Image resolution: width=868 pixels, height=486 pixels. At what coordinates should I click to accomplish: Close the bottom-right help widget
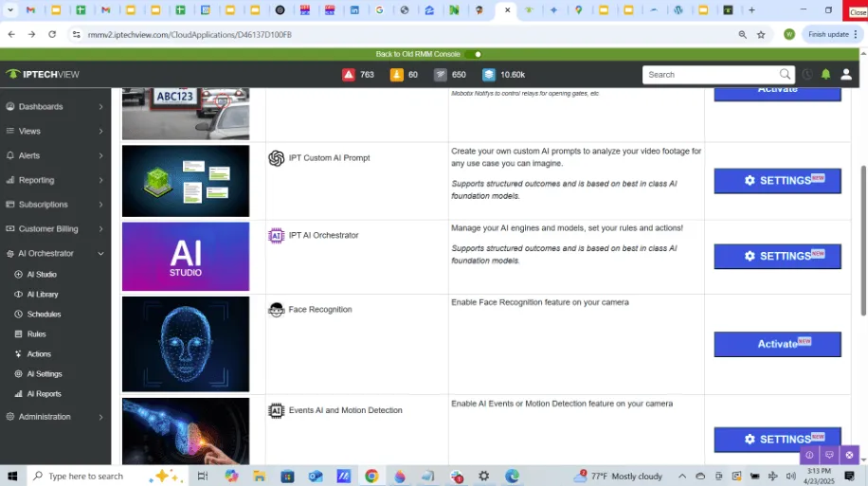tap(849, 455)
